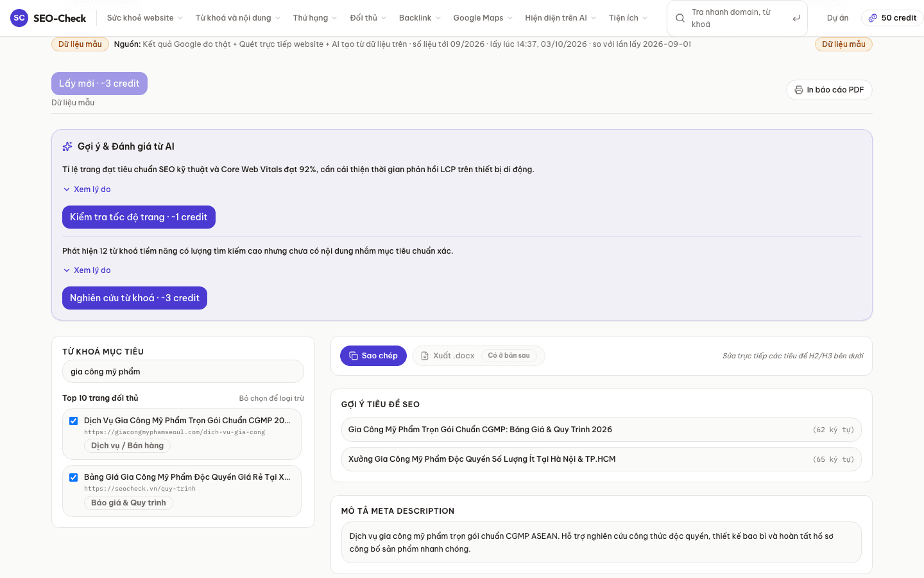Viewport: 924px width, 578px height.
Task: Click the Báo giá & Quy trình tag
Action: click(x=128, y=503)
